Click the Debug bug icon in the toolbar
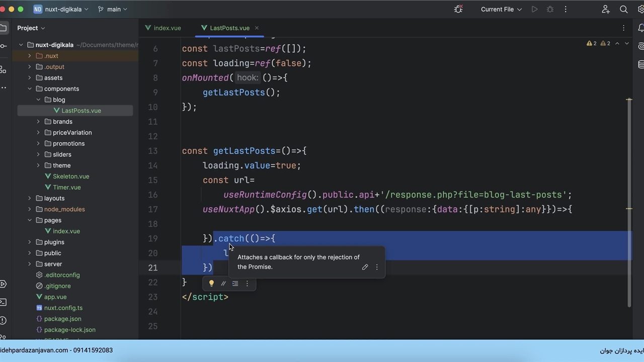The image size is (644, 362). click(x=550, y=9)
